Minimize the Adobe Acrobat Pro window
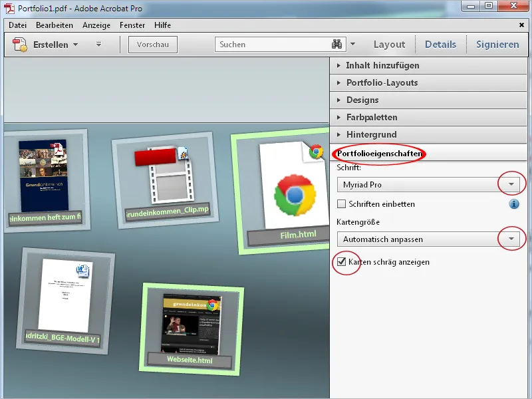 (x=471, y=6)
